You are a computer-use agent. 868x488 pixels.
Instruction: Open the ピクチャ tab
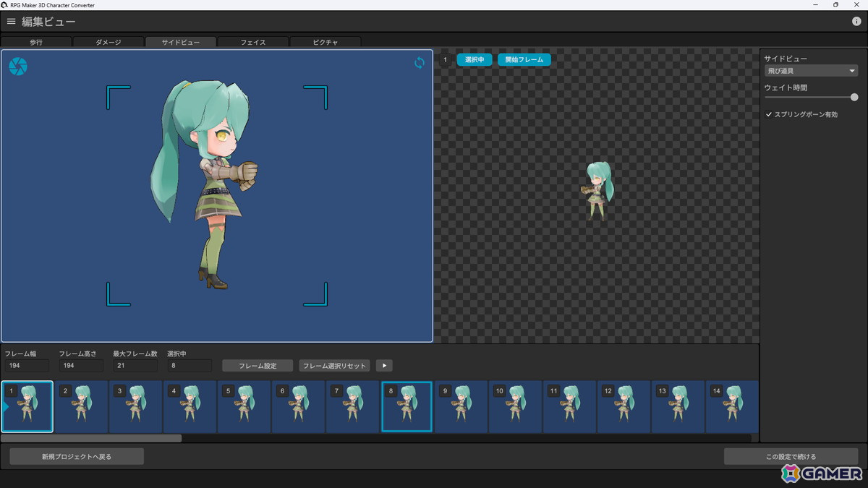(x=325, y=42)
